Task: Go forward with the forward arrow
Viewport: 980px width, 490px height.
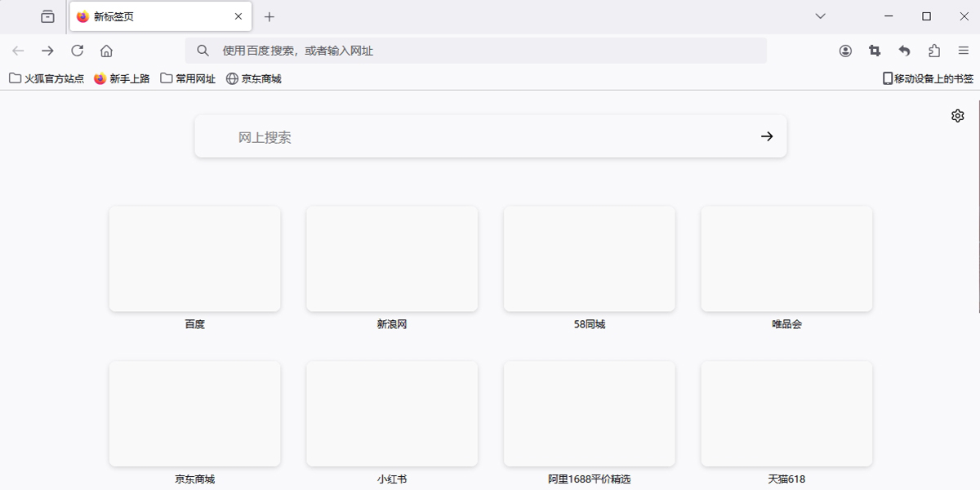Action: 47,51
